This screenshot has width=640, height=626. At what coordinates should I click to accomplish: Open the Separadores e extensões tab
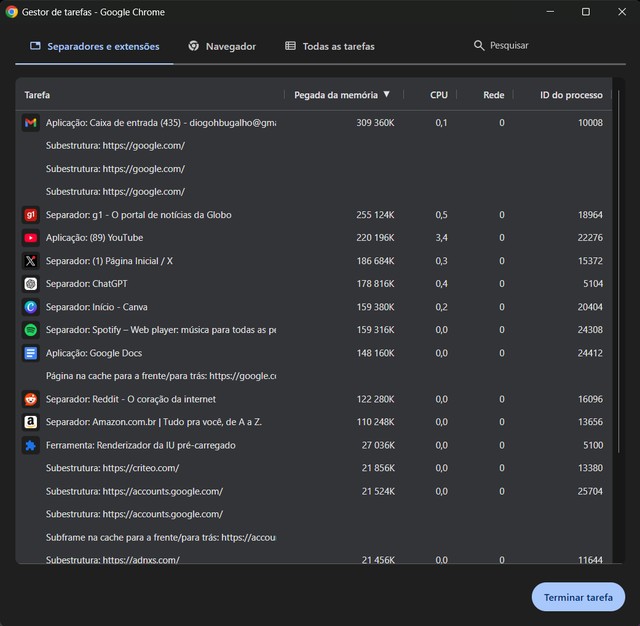coord(94,47)
